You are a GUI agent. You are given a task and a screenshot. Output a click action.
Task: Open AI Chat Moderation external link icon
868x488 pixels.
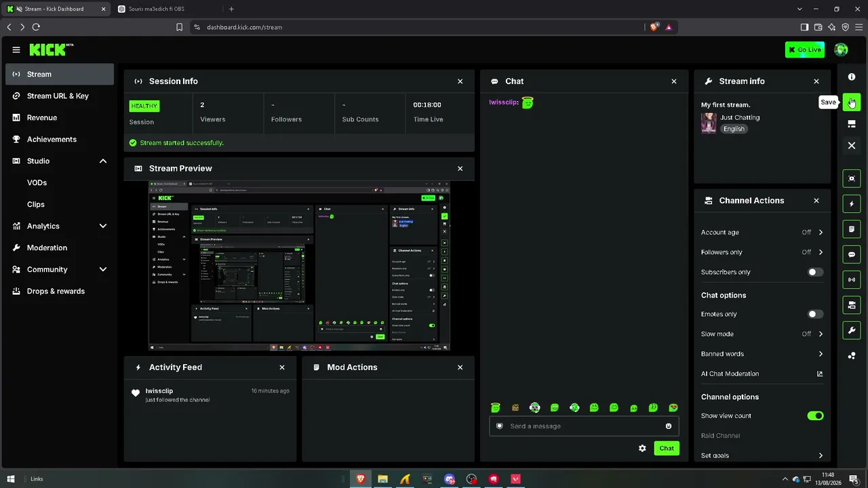pyautogui.click(x=820, y=373)
